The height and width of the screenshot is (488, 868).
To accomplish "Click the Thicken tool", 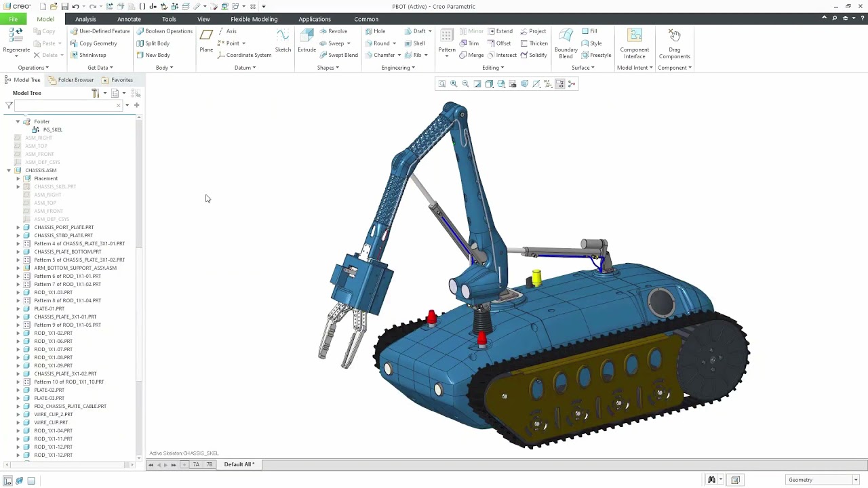I will pyautogui.click(x=534, y=43).
